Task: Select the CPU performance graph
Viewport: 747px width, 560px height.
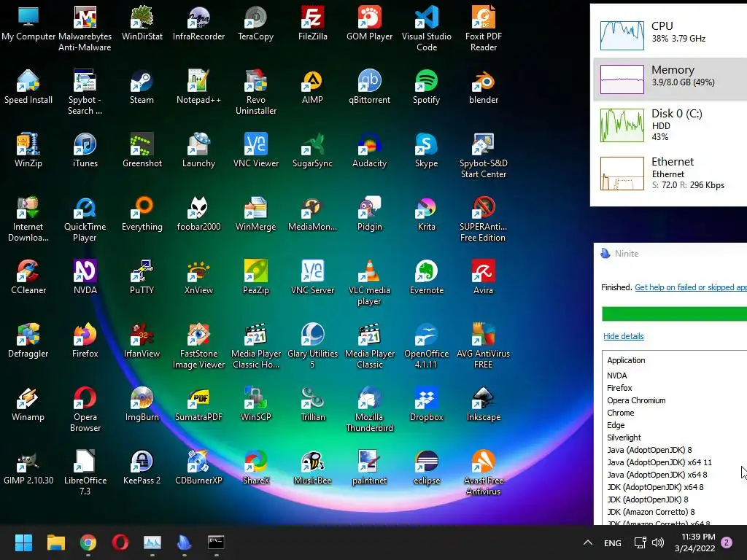Action: click(622, 35)
